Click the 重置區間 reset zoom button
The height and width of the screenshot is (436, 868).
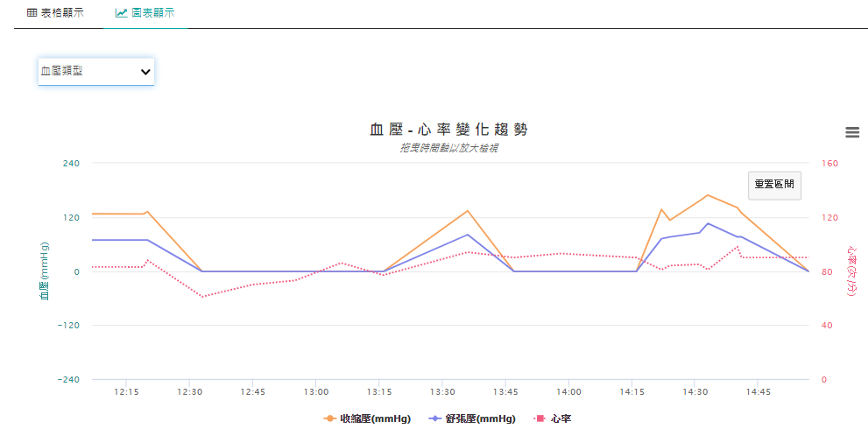[774, 185]
